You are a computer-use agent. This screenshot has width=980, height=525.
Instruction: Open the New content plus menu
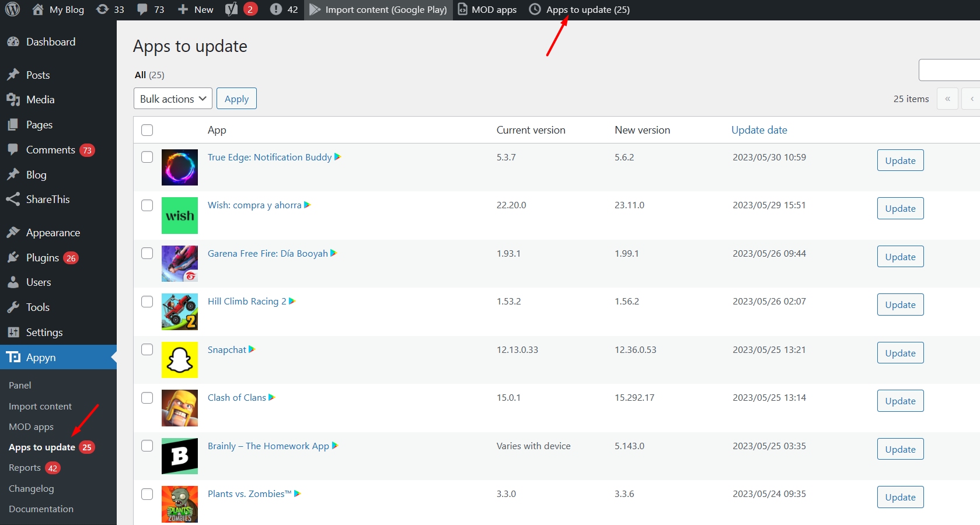tap(196, 9)
